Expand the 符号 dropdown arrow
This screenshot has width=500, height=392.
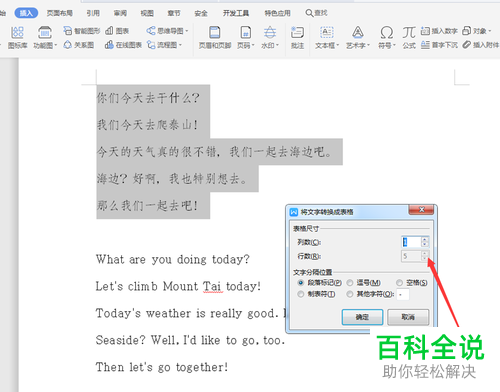[394, 45]
